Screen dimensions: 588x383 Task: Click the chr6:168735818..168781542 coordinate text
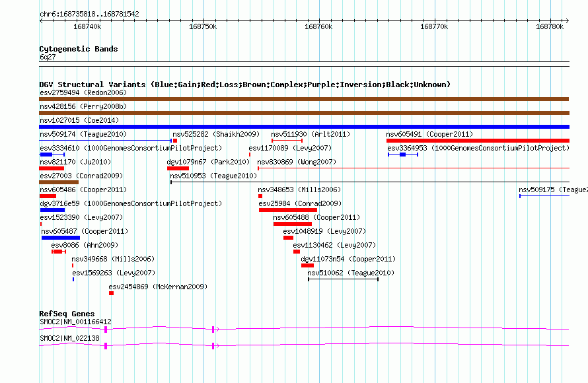89,14
